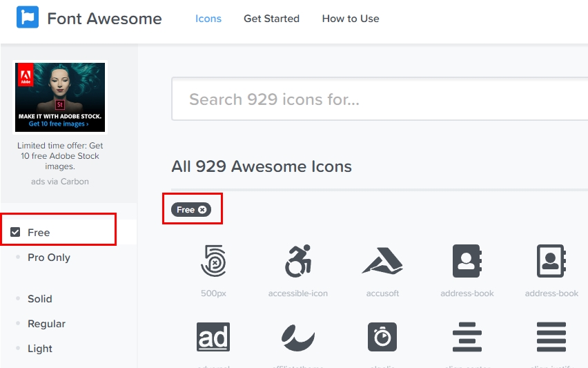The height and width of the screenshot is (368, 588).
Task: Choose the accusoft icon
Action: (382, 261)
